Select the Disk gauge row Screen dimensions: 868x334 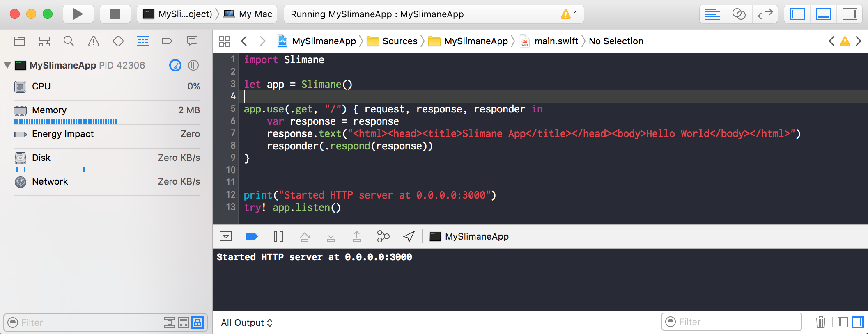(107, 160)
